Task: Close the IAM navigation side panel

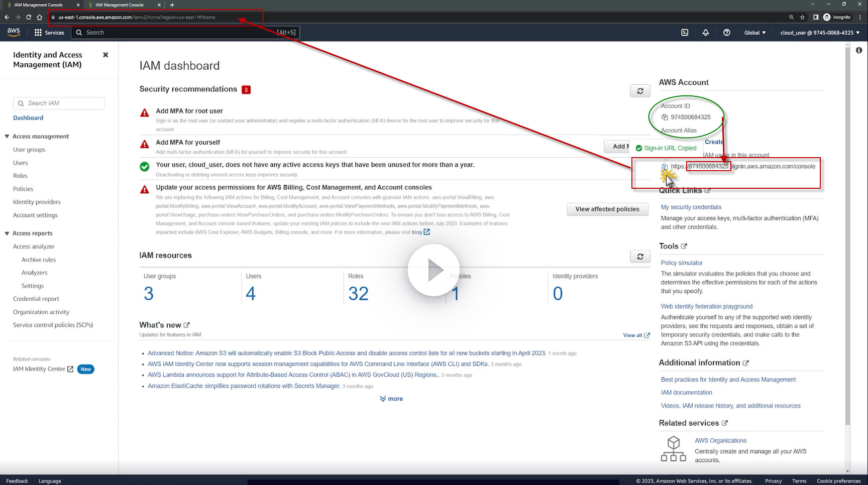Action: coord(105,55)
